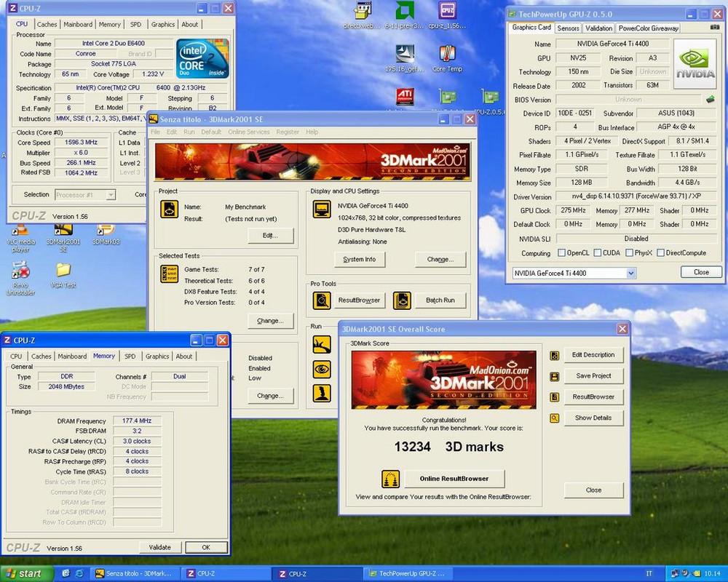The height and width of the screenshot is (582, 728).
Task: Click the GPU-Z BIOS save chip icon
Action: (710, 100)
